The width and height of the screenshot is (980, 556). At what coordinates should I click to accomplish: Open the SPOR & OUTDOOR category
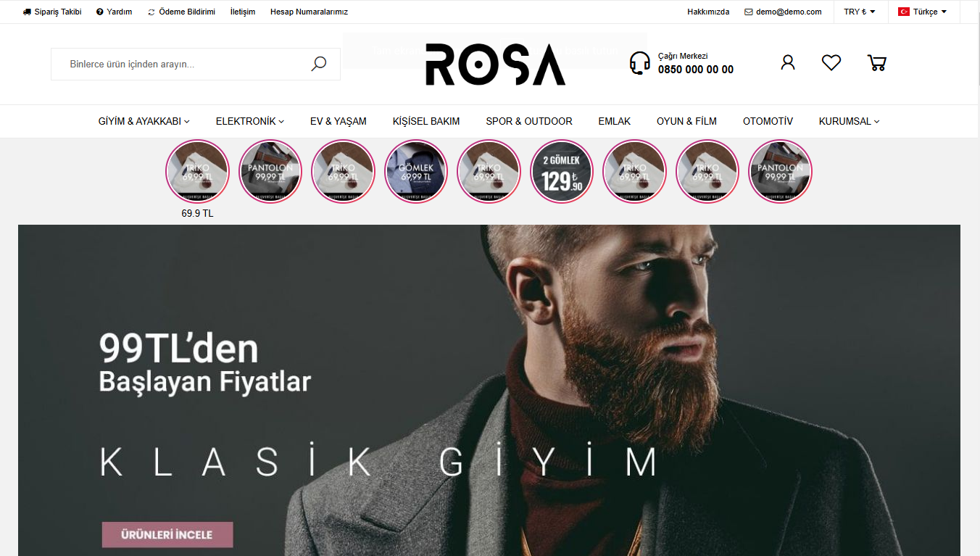[529, 121]
